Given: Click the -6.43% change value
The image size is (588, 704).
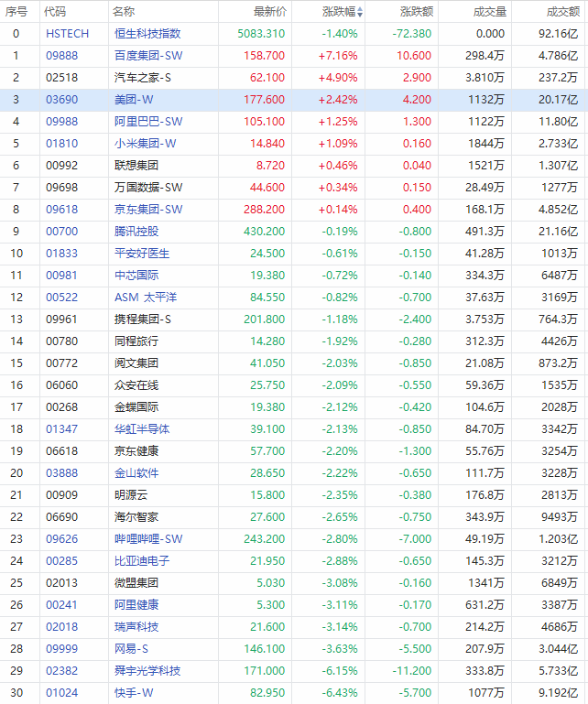Looking at the screenshot, I should pos(339,694).
